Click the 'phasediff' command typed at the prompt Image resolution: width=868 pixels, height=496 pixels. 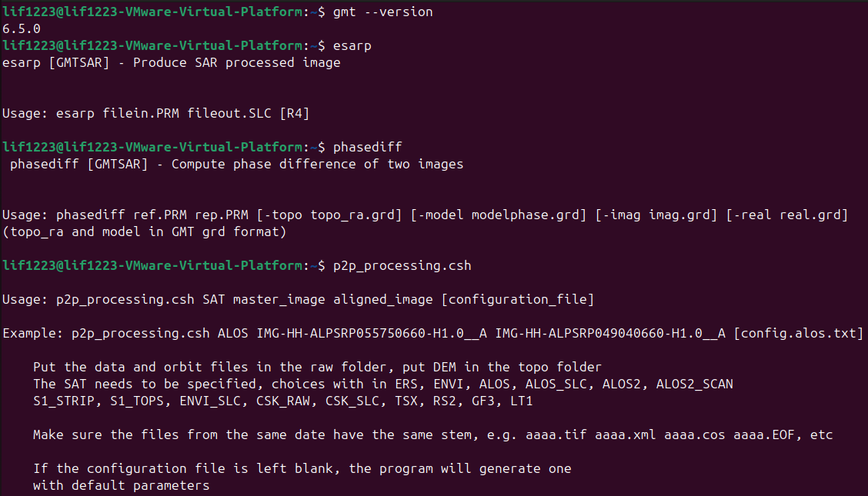click(368, 146)
